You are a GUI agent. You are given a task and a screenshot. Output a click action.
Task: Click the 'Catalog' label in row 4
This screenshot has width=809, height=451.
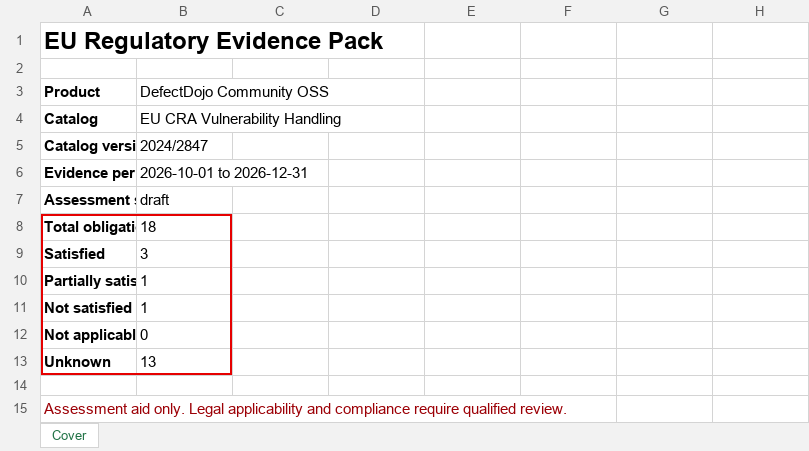tap(89, 119)
